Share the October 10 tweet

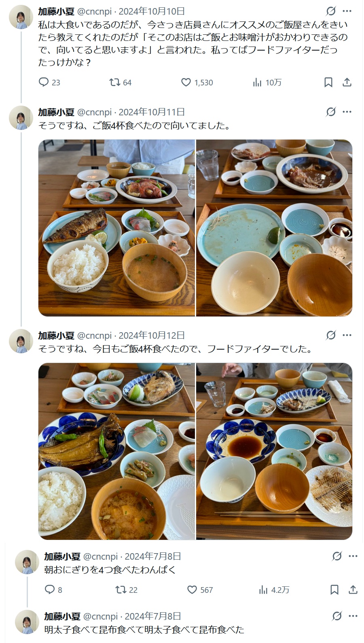[x=347, y=83]
